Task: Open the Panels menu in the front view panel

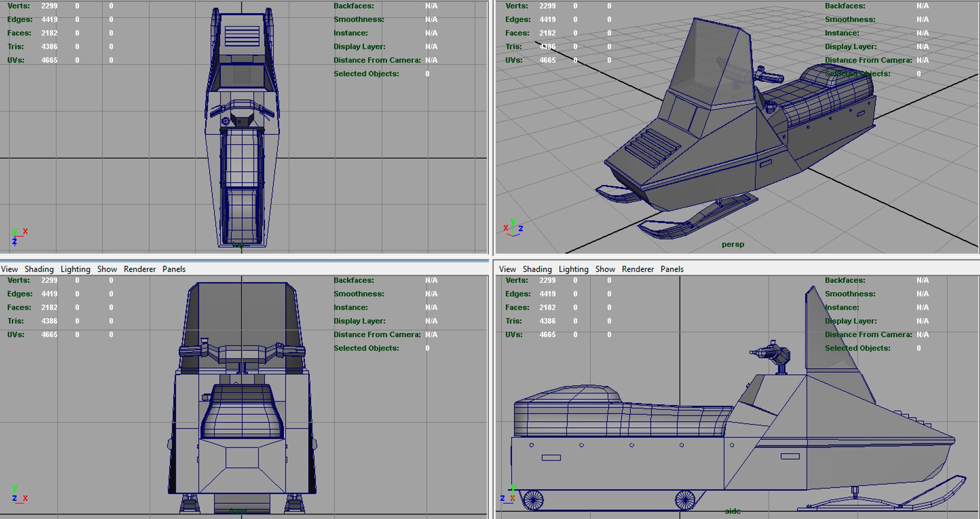Action: (174, 269)
